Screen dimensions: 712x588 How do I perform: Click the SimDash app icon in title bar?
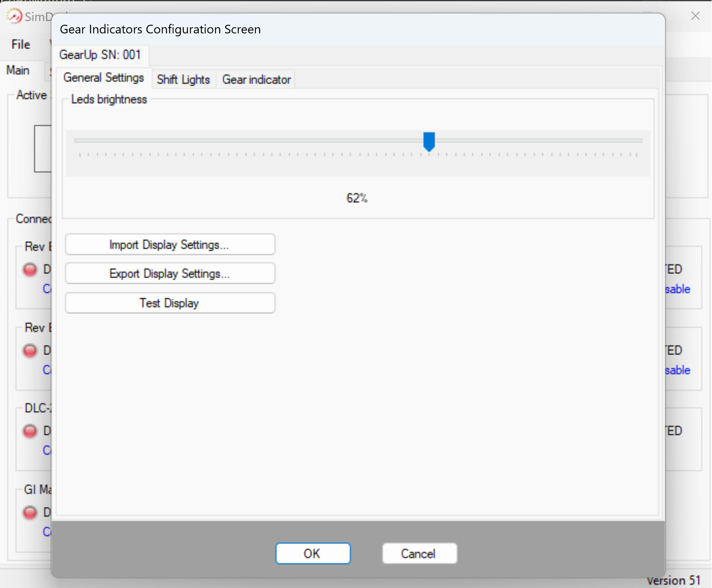tap(14, 16)
